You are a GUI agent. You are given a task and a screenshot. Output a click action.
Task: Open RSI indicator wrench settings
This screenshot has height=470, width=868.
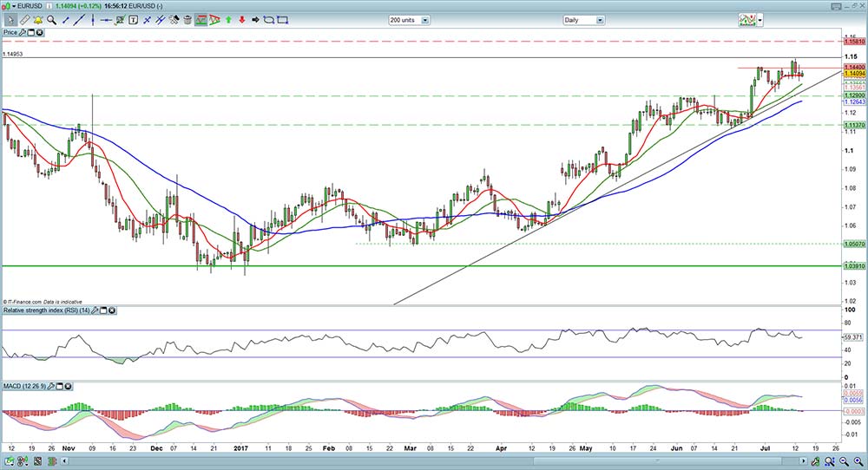[x=95, y=310]
